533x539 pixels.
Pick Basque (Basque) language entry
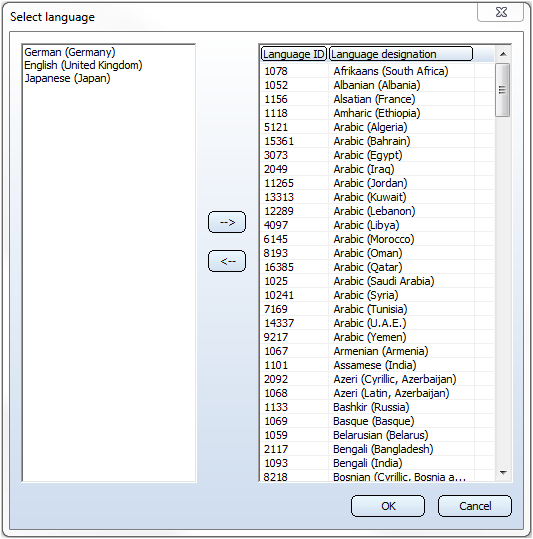pyautogui.click(x=377, y=421)
